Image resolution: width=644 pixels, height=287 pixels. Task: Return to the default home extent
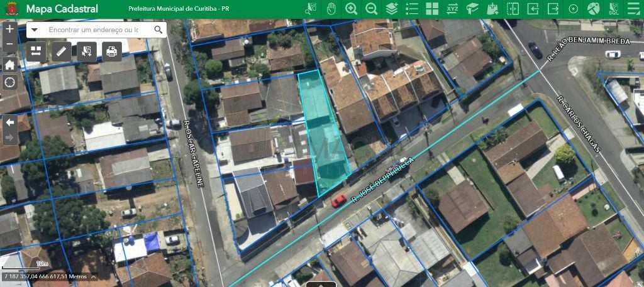click(9, 65)
